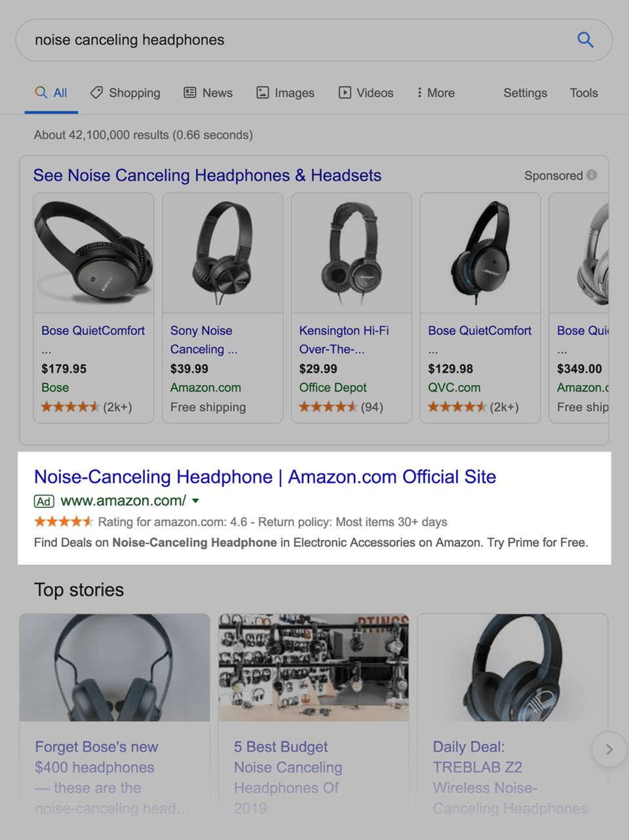The height and width of the screenshot is (840, 629).
Task: Open Kensington Hi-Fi Over-The- product link
Action: point(344,340)
